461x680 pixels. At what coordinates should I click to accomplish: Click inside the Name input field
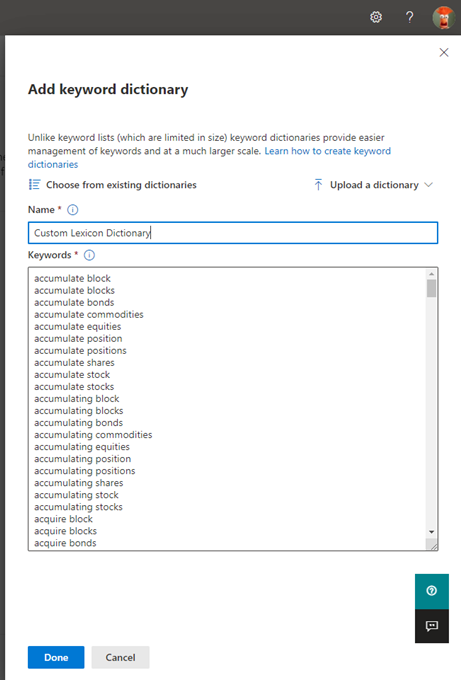coord(233,233)
